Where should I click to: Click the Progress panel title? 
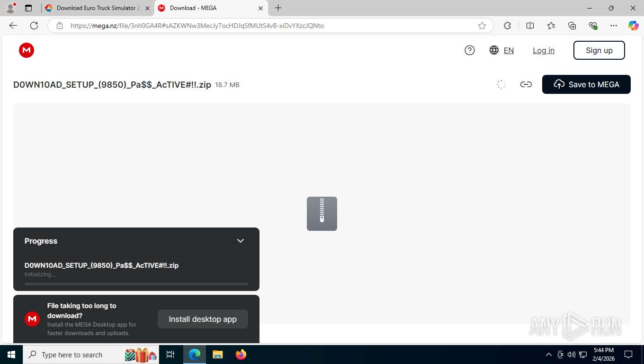[x=41, y=241]
